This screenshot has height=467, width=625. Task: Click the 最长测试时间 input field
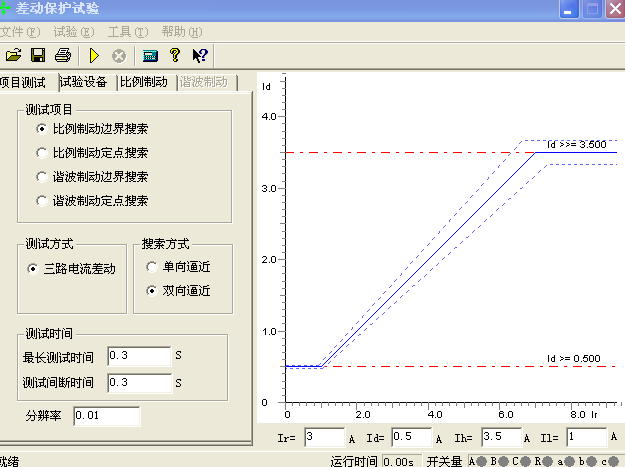(x=139, y=356)
